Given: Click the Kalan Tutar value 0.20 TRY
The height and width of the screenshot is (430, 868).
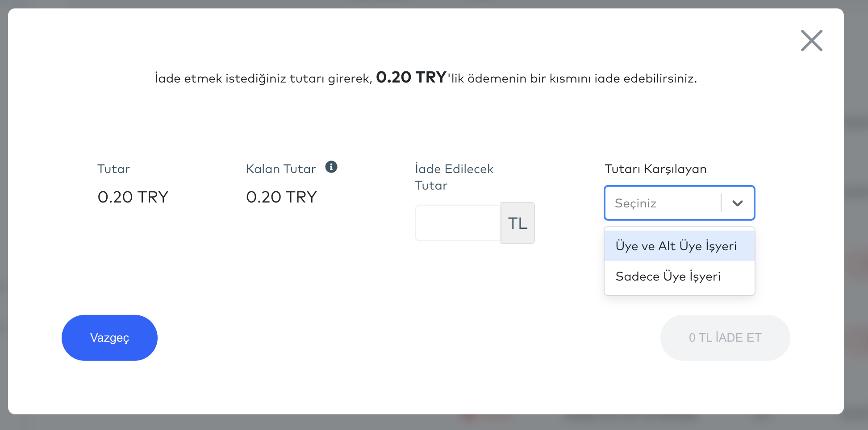Looking at the screenshot, I should coord(281,197).
